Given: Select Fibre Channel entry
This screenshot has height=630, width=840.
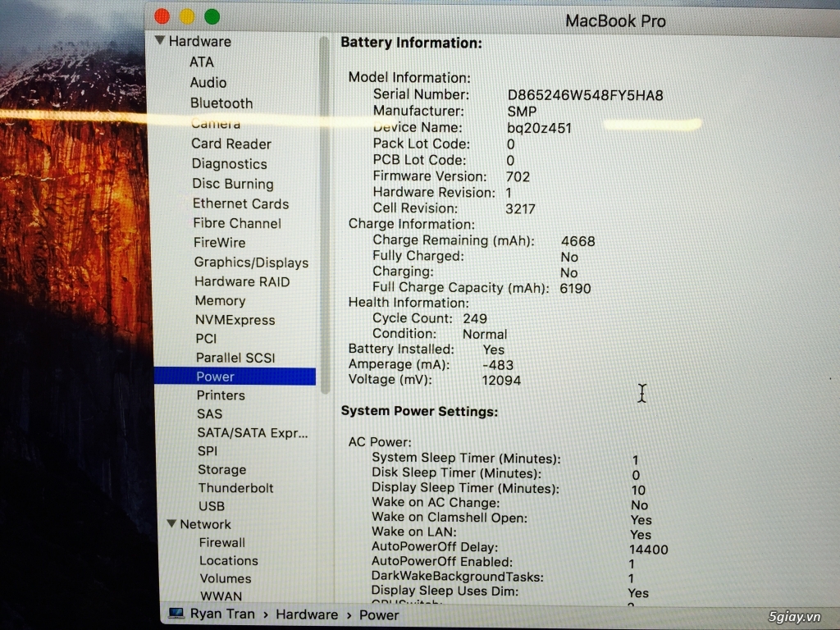Looking at the screenshot, I should point(237,223).
